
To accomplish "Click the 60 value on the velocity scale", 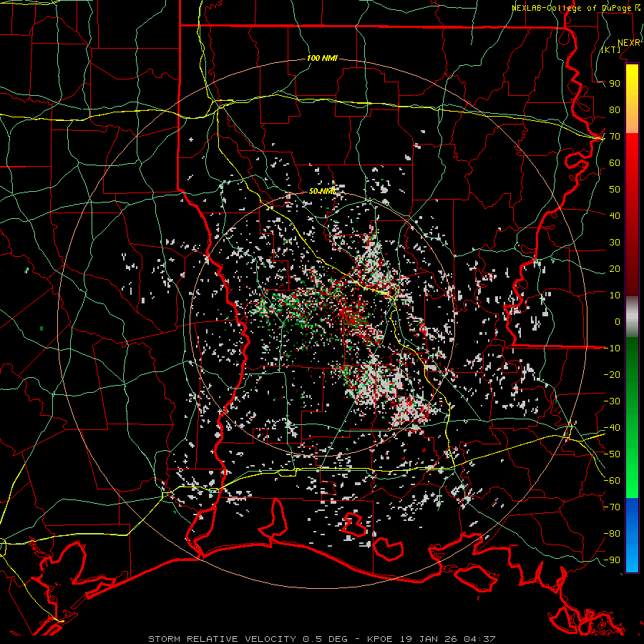I will pos(615,163).
